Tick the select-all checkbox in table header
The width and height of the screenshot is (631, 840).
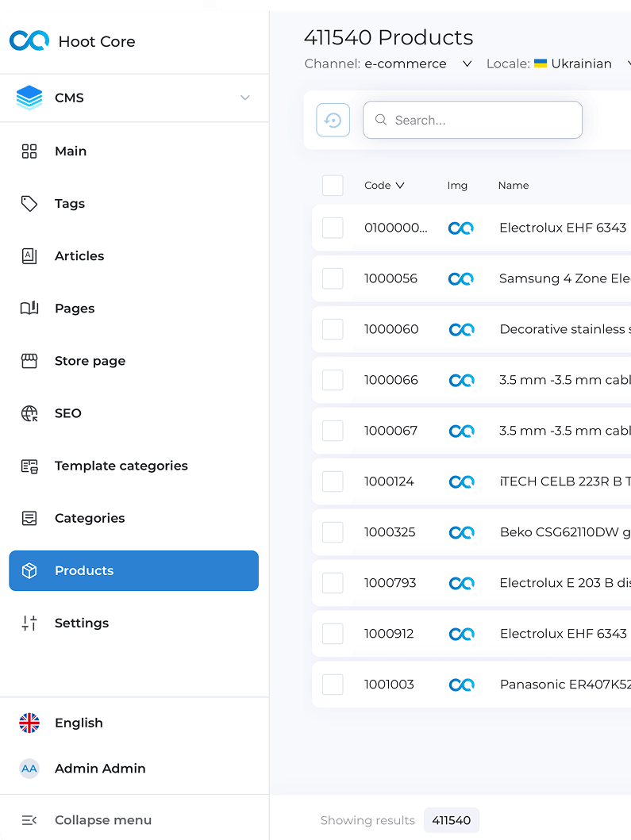point(333,186)
